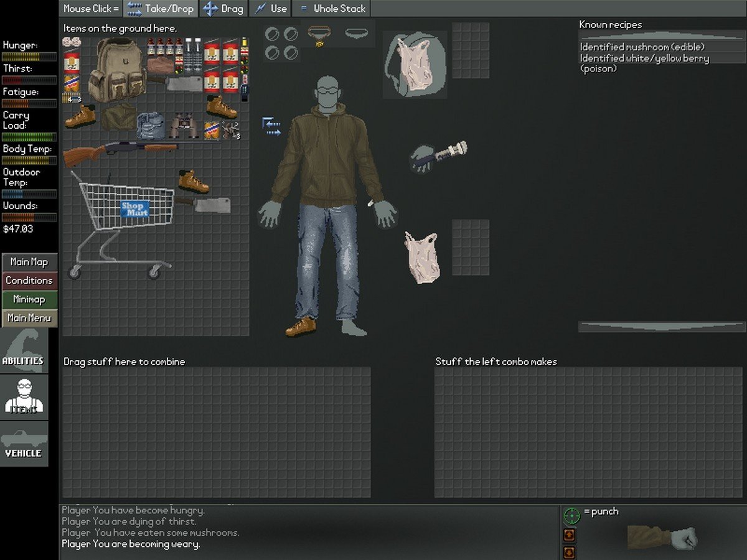Select Identified mushroom (edible) recipe

[x=642, y=47]
